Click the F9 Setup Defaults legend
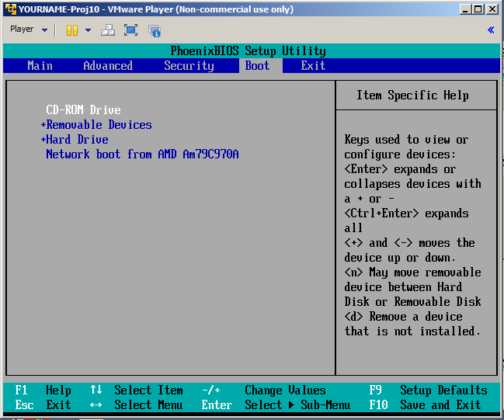The image size is (504, 420). click(x=428, y=390)
